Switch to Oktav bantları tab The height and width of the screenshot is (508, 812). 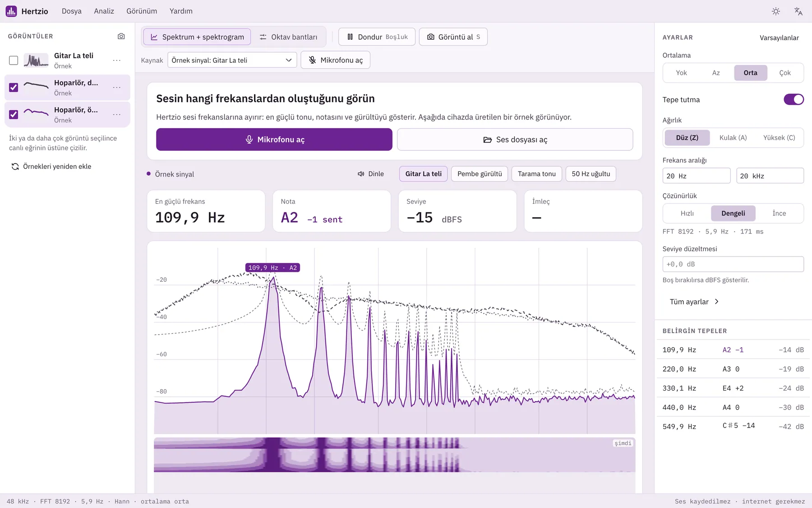point(288,37)
